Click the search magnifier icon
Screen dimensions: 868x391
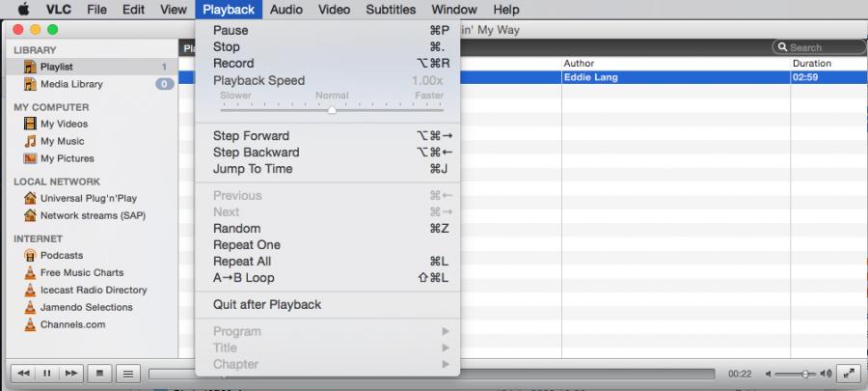pyautogui.click(x=782, y=47)
